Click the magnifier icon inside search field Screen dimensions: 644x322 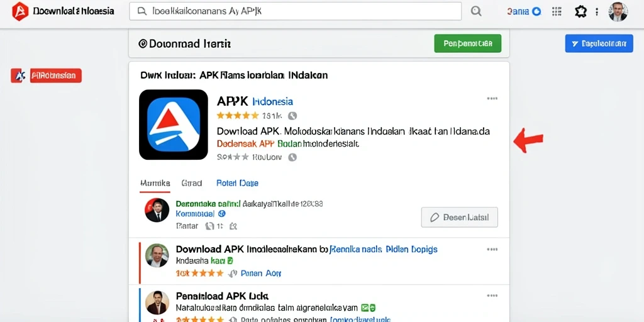pos(142,11)
